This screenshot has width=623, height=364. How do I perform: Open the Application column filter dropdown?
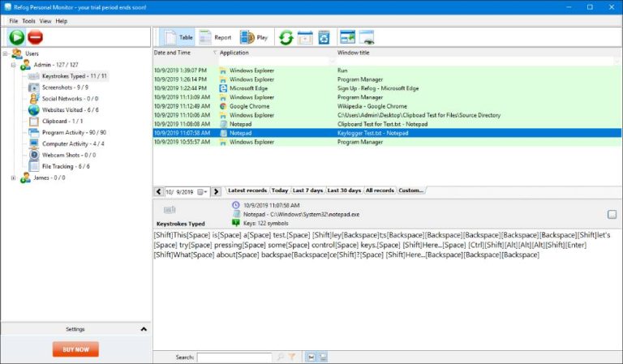(x=332, y=62)
